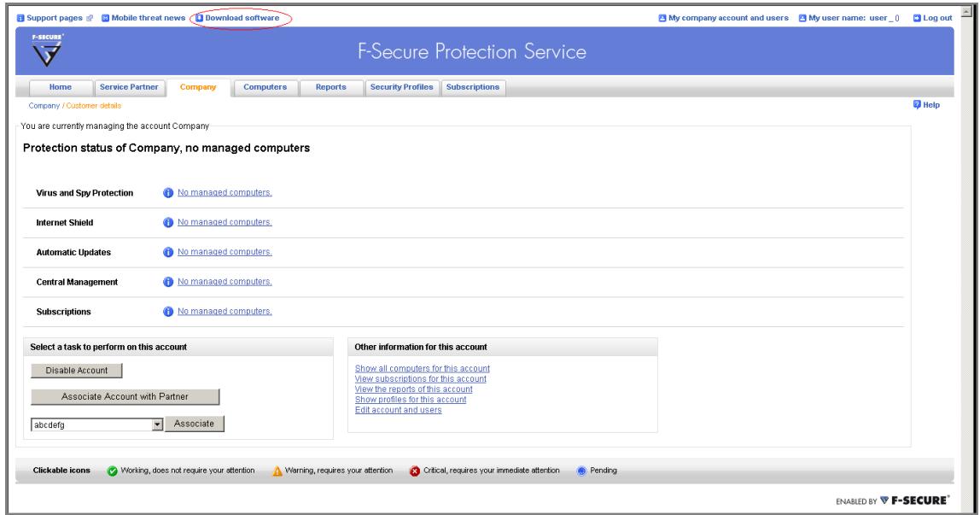Click the green Working status legend icon
Image resolution: width=980 pixels, height=515 pixels.
113,471
